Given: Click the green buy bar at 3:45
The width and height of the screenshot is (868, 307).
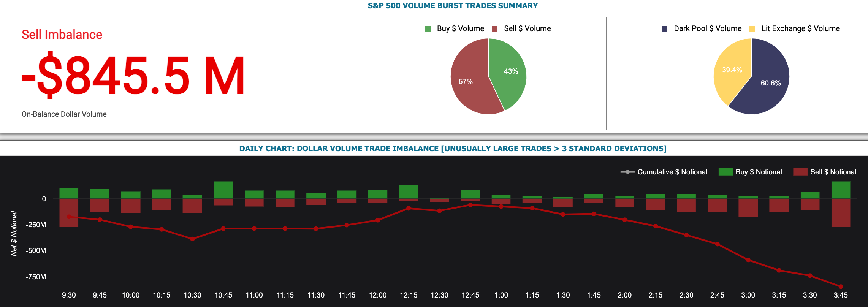Looking at the screenshot, I should 841,190.
